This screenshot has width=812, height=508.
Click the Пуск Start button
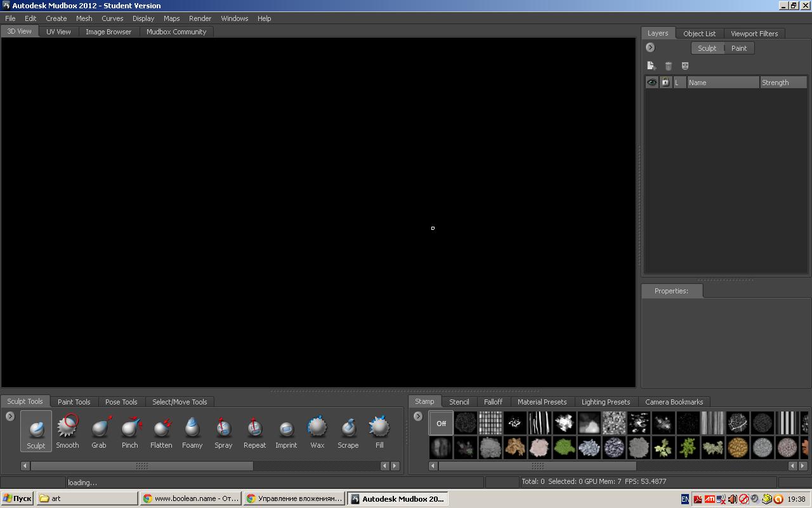[17, 498]
